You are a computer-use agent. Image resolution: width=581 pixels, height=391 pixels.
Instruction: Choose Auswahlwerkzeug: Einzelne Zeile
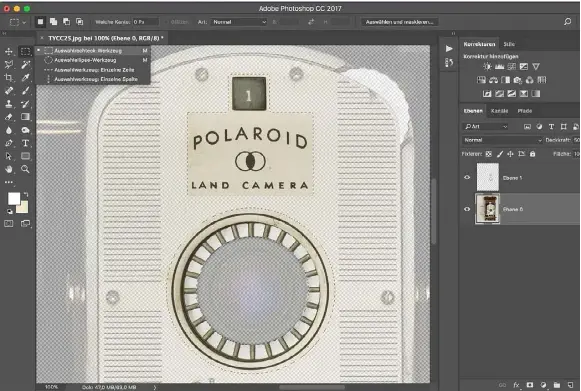click(x=93, y=70)
